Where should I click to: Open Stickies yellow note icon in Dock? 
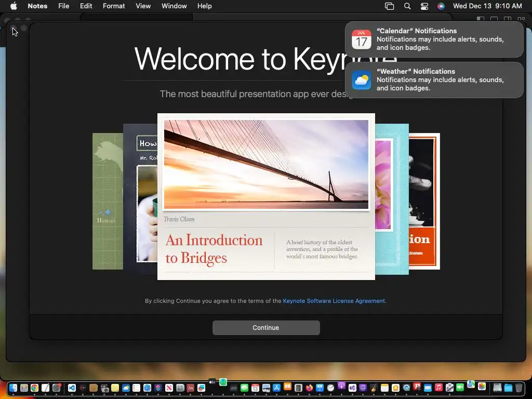click(x=115, y=388)
